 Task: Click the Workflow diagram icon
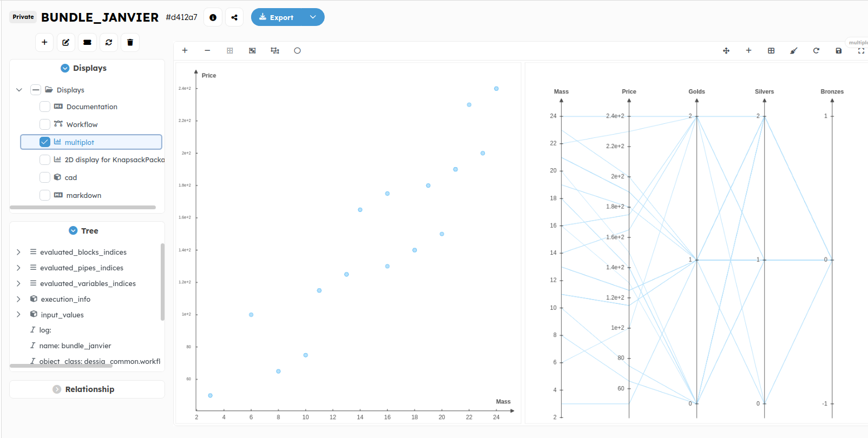(58, 124)
